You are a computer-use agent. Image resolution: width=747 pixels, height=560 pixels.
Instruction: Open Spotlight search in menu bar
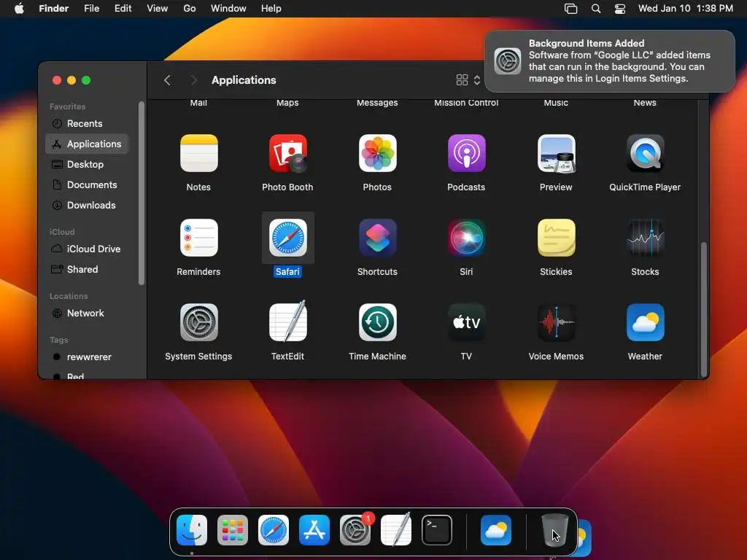(596, 9)
